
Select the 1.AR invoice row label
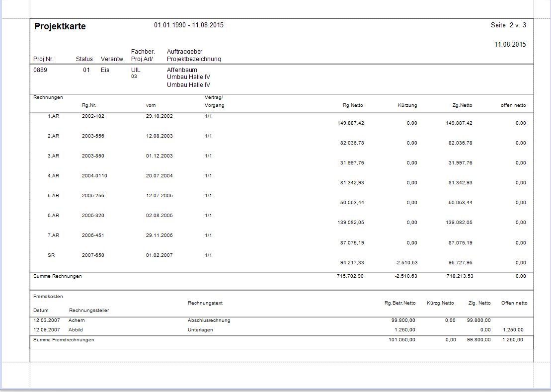tap(53, 116)
